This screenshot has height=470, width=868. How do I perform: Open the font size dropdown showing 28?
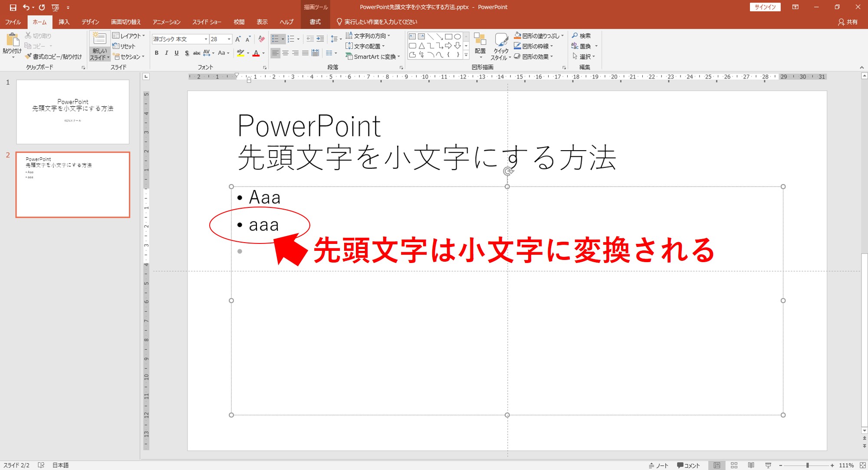tap(229, 39)
